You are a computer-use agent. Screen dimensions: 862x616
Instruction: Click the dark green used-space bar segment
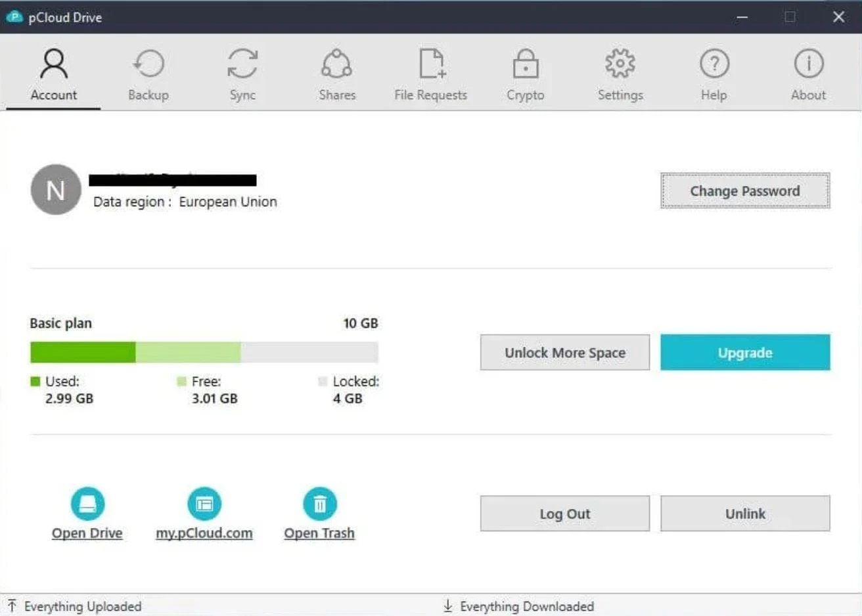(83, 353)
